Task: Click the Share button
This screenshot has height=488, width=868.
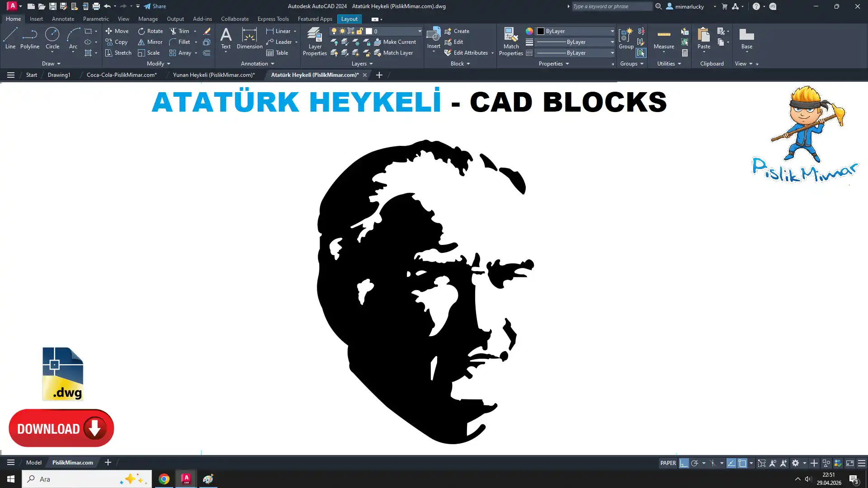Action: (155, 6)
